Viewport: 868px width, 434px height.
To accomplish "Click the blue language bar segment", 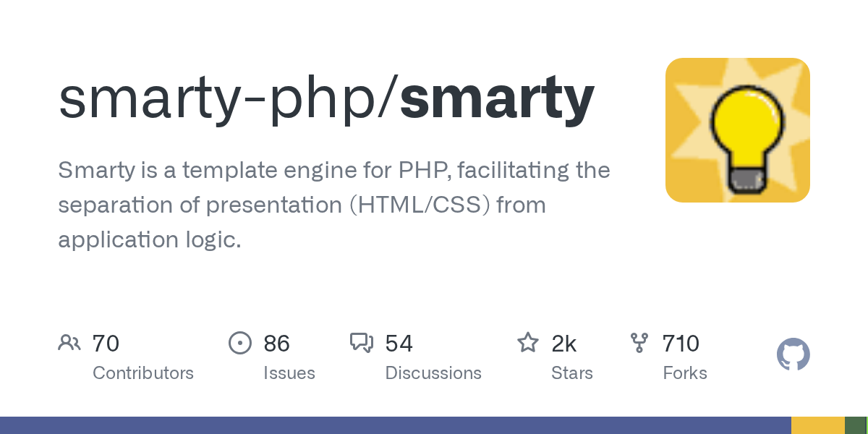I will point(395,425).
